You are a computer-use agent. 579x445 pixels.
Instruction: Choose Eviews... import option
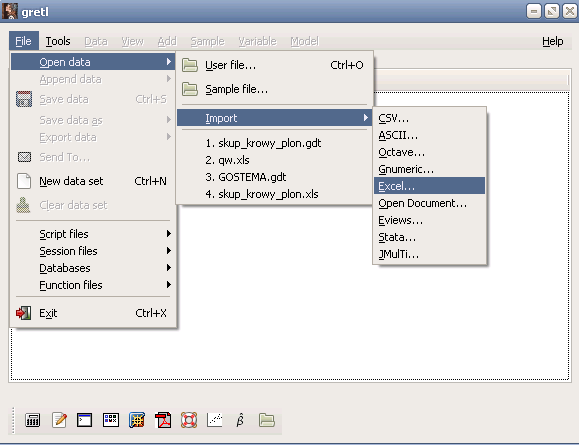coord(429,220)
